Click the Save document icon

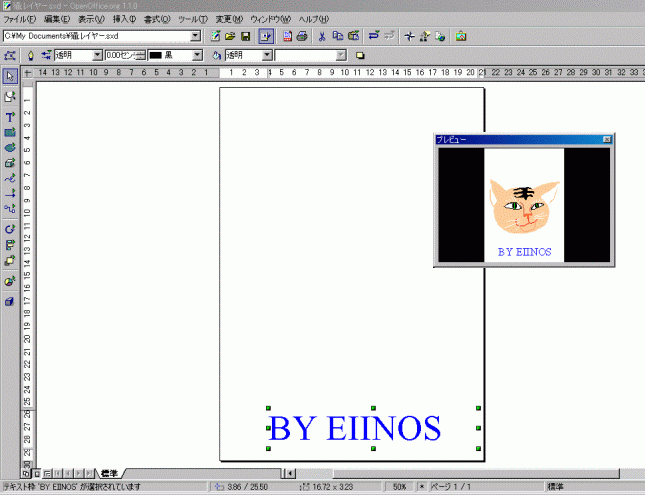pyautogui.click(x=245, y=36)
